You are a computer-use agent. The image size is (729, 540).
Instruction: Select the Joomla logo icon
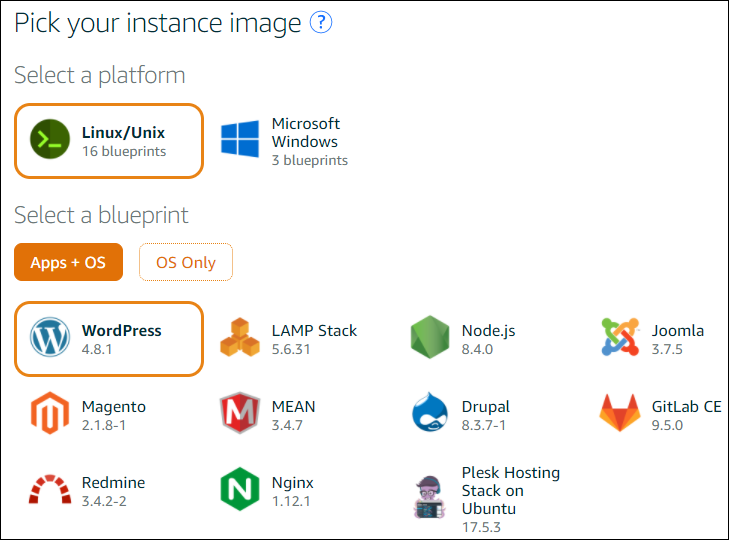point(620,339)
